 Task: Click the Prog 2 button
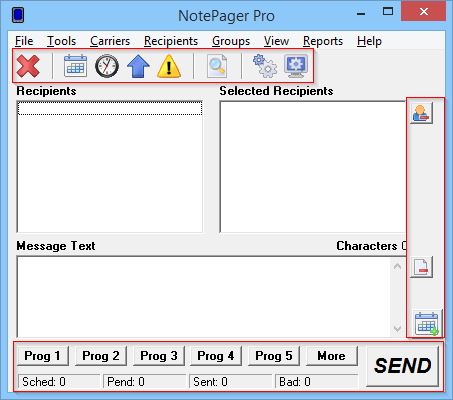click(x=101, y=356)
